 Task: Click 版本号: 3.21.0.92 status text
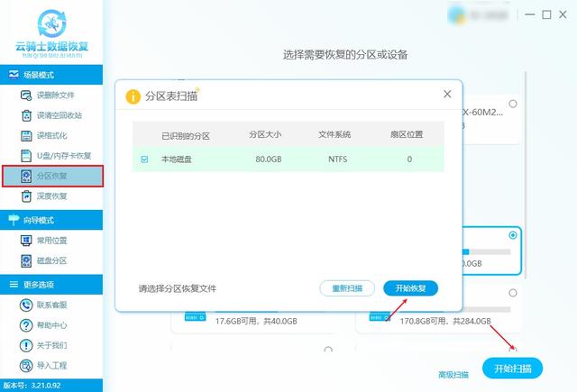click(x=32, y=386)
